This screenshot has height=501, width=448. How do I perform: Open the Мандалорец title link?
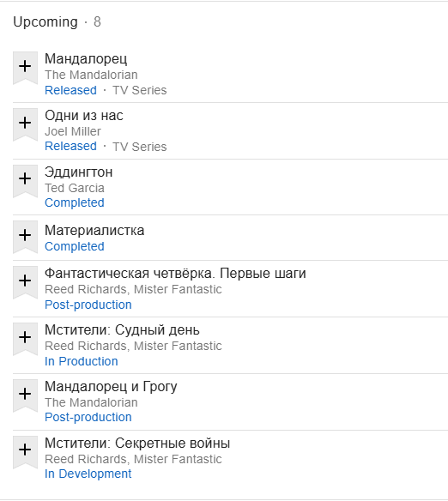click(86, 59)
